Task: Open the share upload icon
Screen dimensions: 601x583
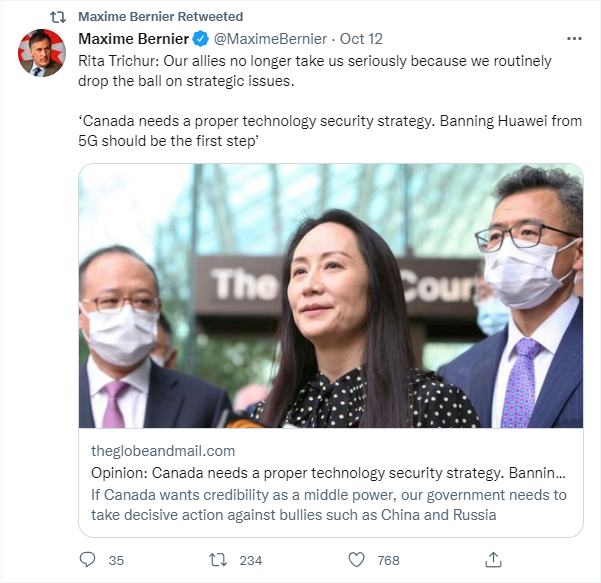Action: (493, 560)
